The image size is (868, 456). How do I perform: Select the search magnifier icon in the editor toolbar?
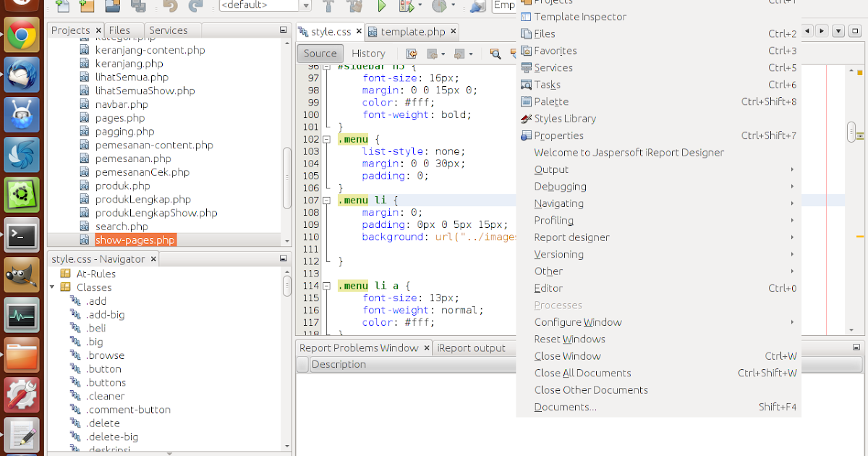coord(495,54)
